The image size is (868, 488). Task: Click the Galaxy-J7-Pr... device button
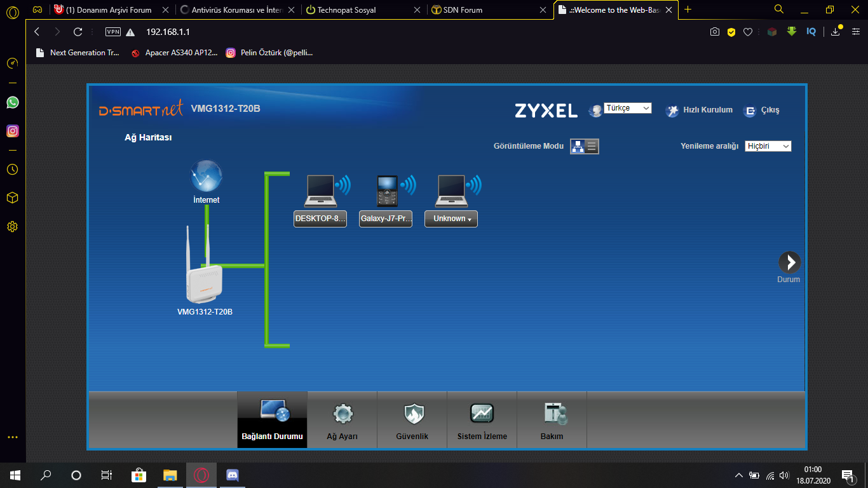[386, 219]
